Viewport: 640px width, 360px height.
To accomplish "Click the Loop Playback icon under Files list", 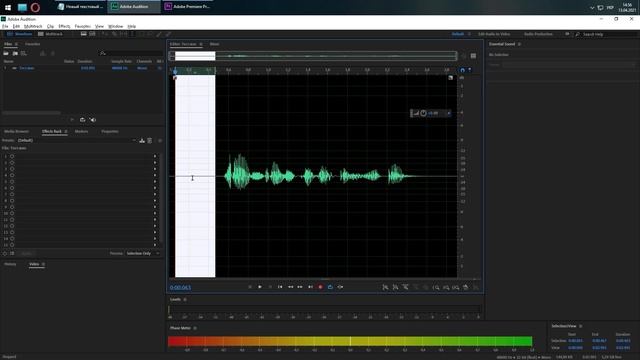I will [82, 120].
